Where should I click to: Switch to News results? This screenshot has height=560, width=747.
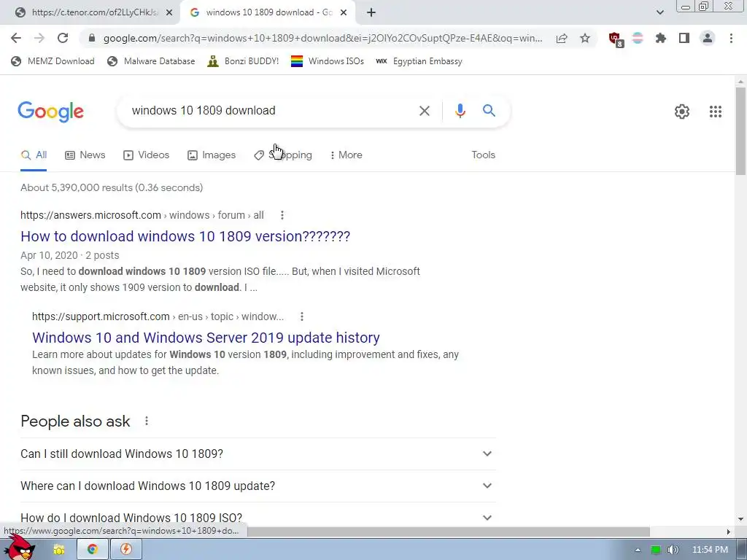[x=85, y=155]
